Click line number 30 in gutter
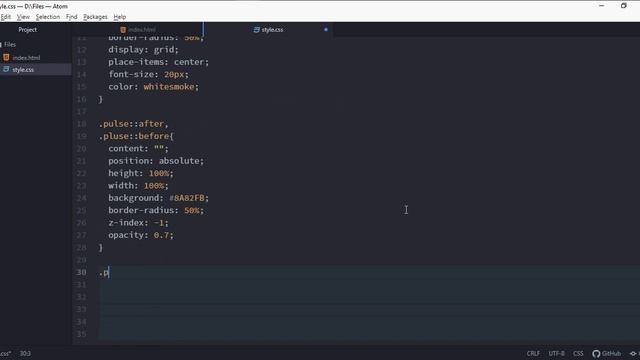The width and height of the screenshot is (640, 360). tap(81, 272)
